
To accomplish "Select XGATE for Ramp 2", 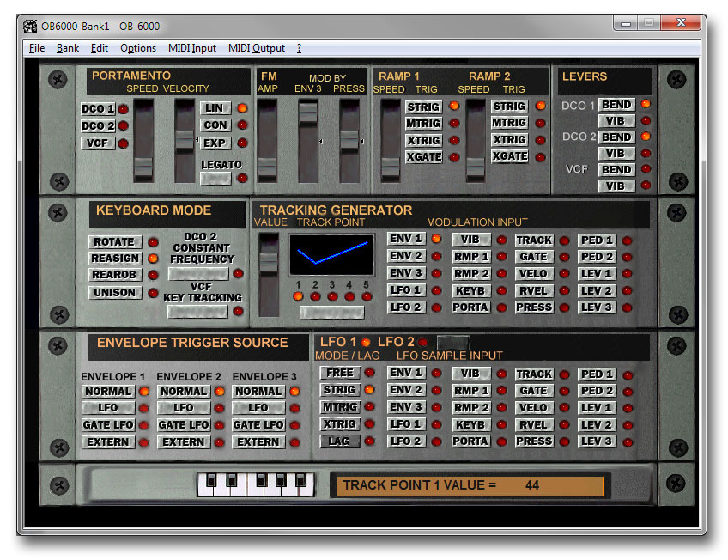I will point(509,156).
